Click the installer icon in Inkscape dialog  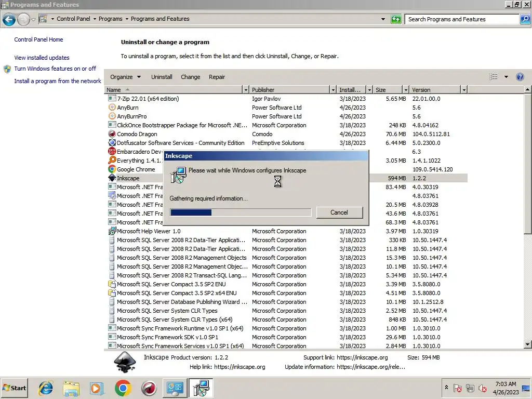pos(179,175)
